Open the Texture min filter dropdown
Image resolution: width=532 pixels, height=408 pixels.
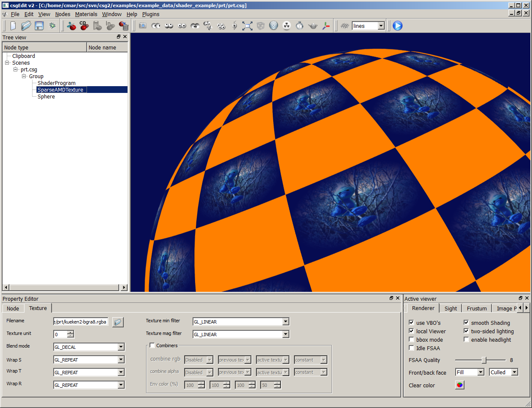285,322
